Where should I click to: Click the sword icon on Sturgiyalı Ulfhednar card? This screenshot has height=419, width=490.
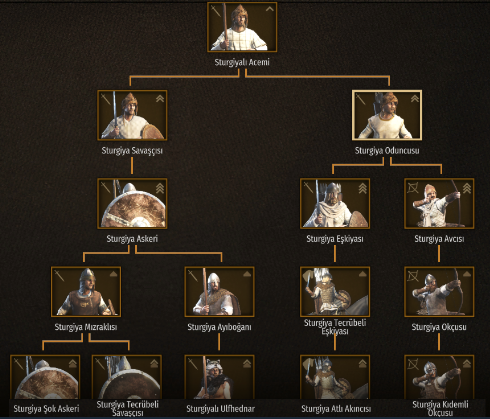coord(193,364)
